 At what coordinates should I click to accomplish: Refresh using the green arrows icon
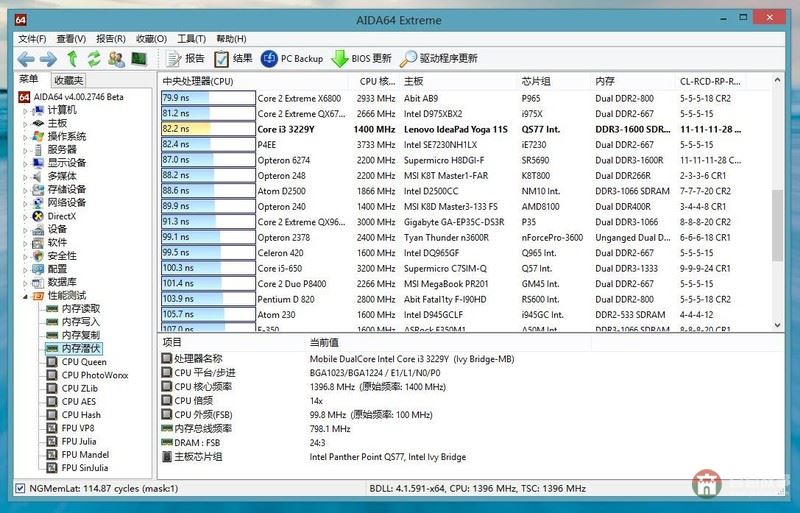(94, 59)
